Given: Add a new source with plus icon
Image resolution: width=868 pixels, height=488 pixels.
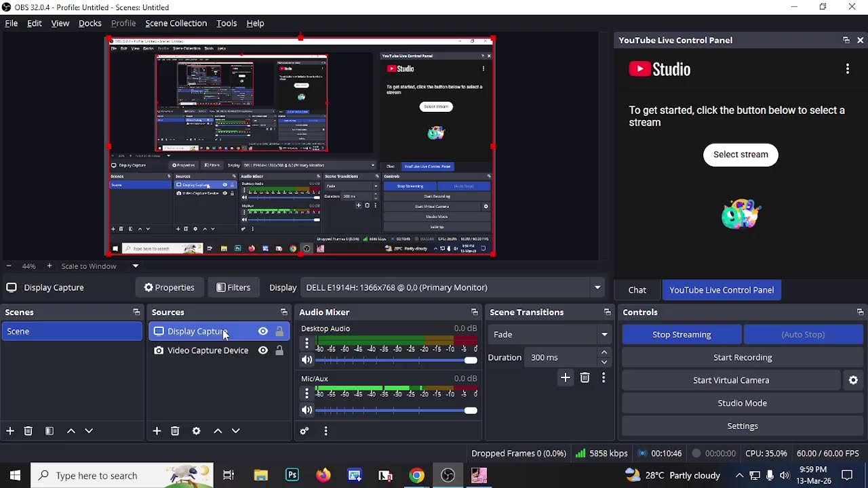Looking at the screenshot, I should pyautogui.click(x=157, y=431).
